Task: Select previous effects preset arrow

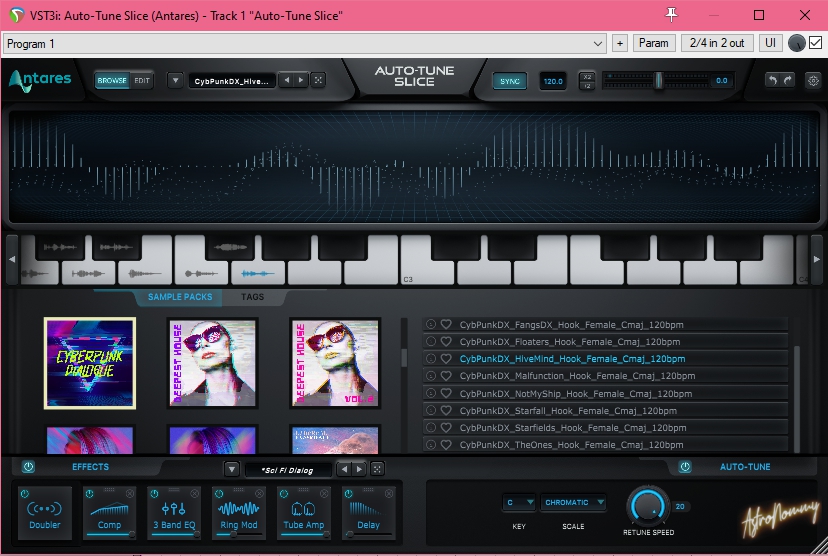Action: [344, 469]
